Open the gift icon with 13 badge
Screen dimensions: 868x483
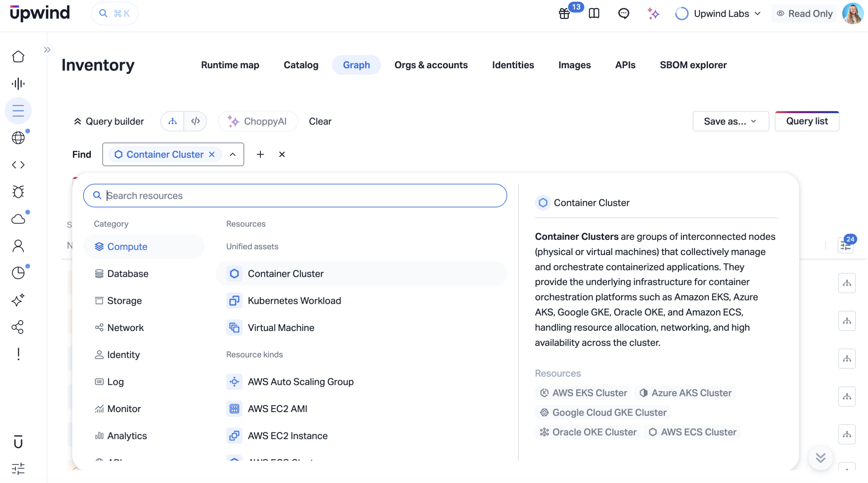pyautogui.click(x=565, y=14)
